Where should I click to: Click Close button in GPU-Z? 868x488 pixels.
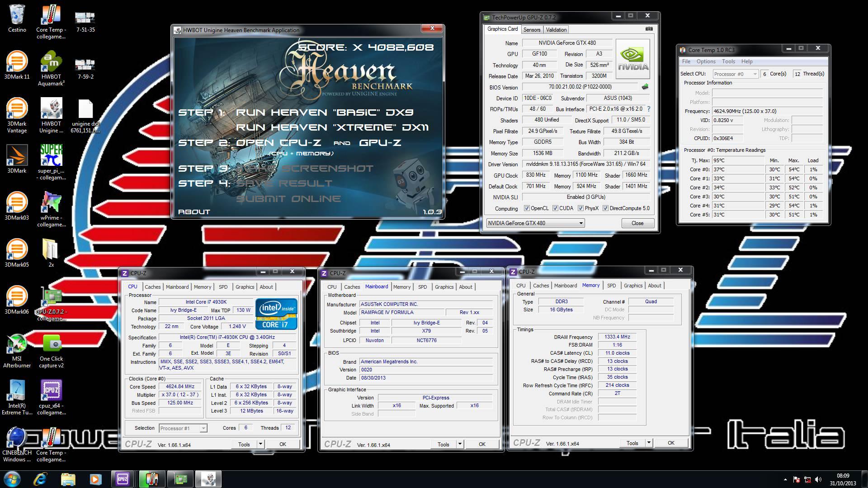pos(637,223)
